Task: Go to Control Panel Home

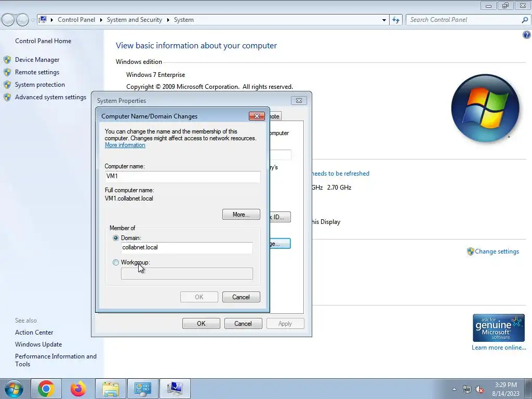Action: pyautogui.click(x=43, y=41)
